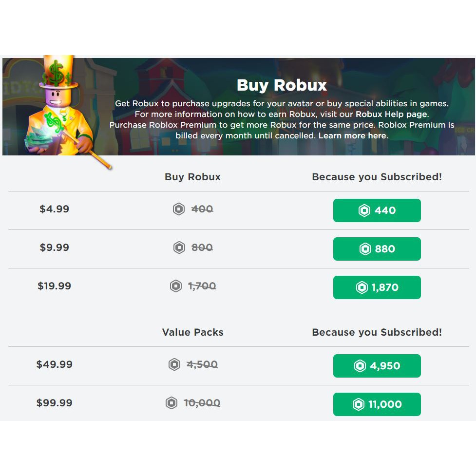The image size is (476, 476).
Task: Click the Robux icon beside crossed-out 10,000
Action: (171, 403)
